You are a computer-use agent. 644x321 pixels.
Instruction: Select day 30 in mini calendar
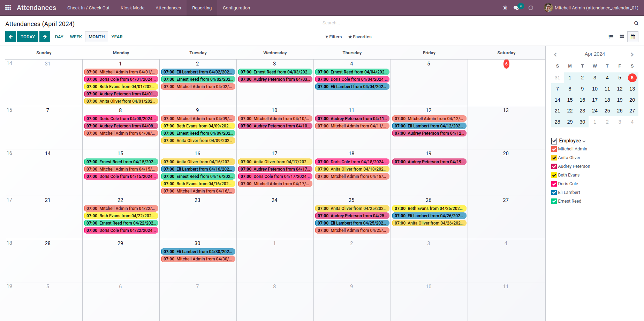pos(582,122)
